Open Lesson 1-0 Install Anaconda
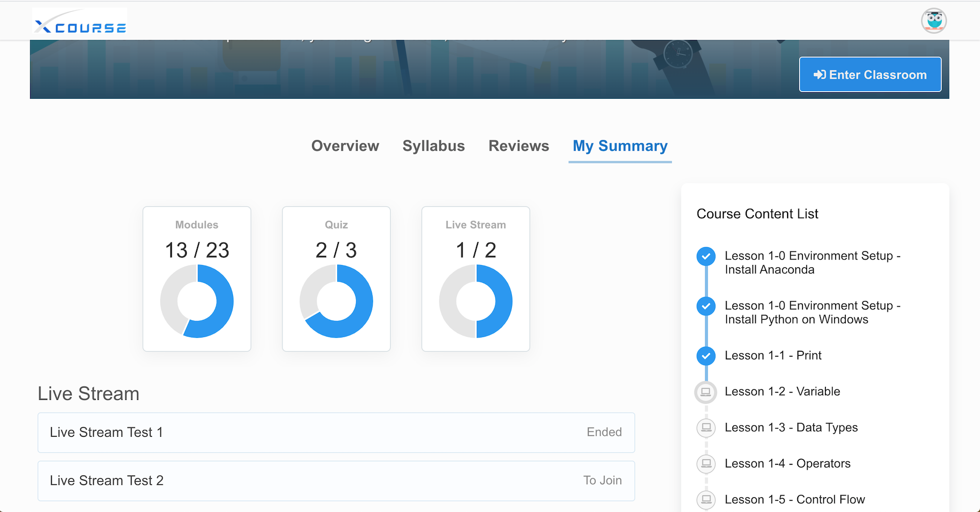980x512 pixels. (813, 263)
